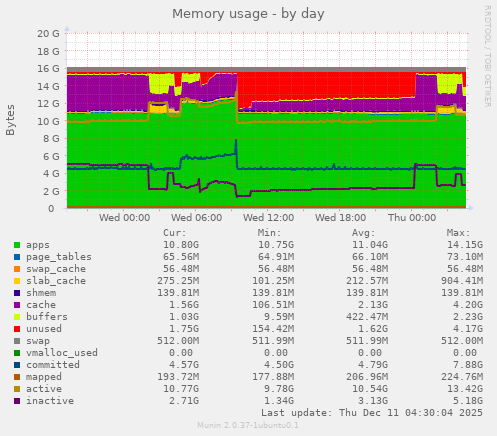Click the 'committed' legend label
This screenshot has width=497, height=436.
tap(53, 365)
